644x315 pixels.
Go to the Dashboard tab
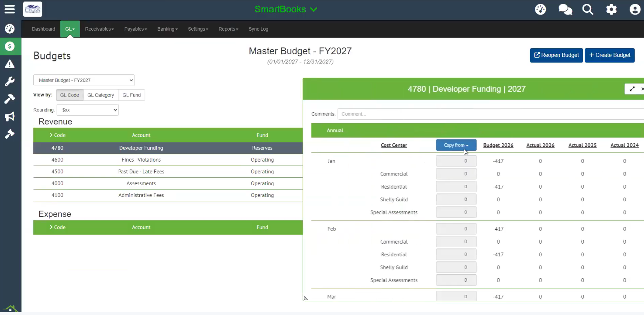43,29
